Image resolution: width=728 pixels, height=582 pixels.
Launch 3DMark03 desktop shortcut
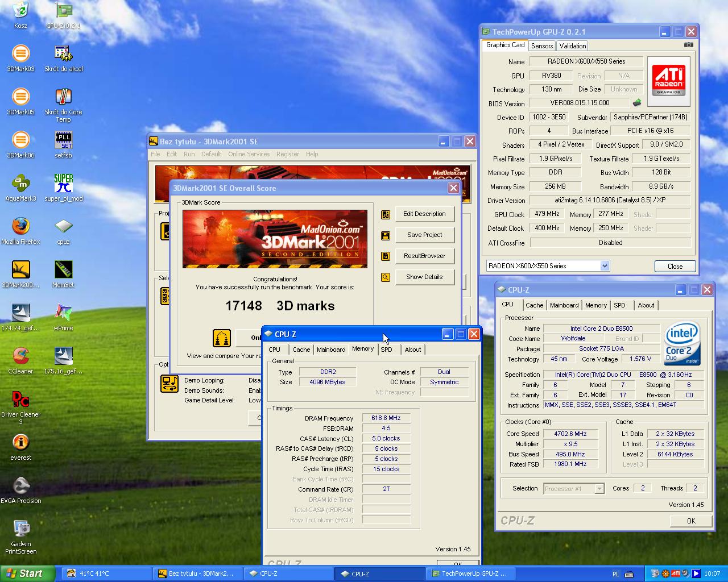point(20,58)
